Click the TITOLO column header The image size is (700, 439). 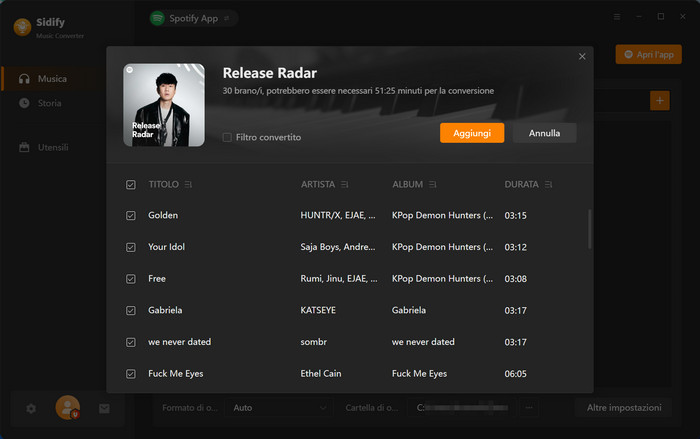click(163, 184)
